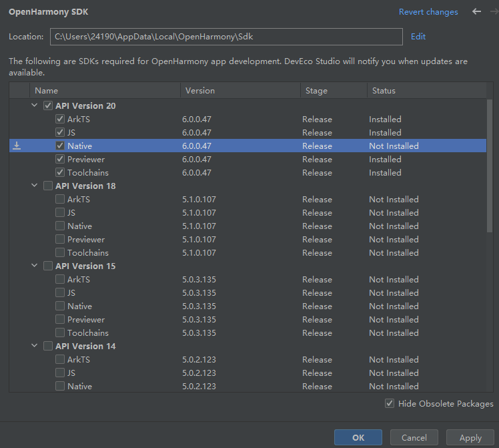Screen dimensions: 499x448
Task: Click version 5.0.3.135 in the Previewer row
Action: [x=199, y=320]
